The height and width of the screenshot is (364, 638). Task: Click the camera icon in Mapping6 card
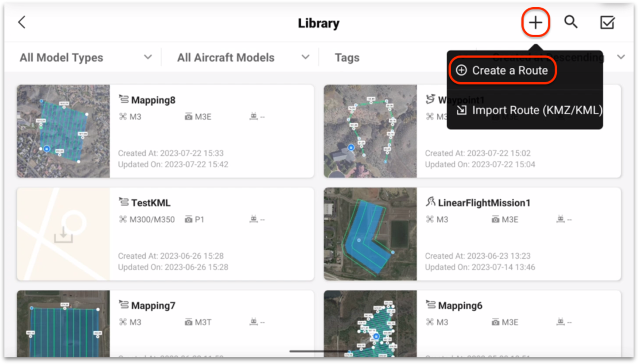point(495,322)
